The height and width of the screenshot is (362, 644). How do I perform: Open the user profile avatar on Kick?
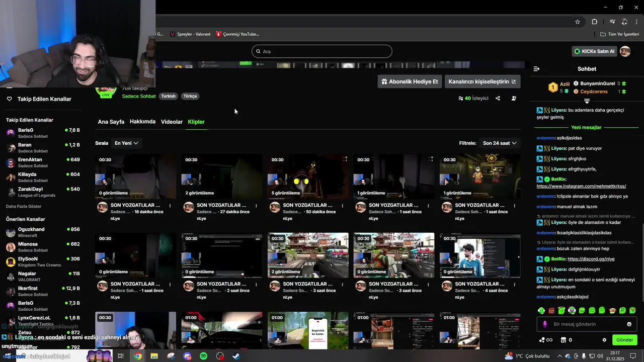(x=625, y=51)
